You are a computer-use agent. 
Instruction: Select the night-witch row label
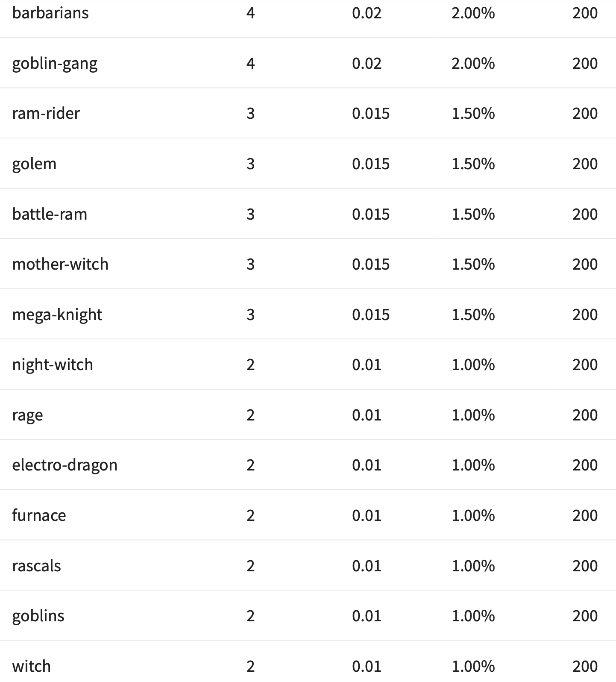[x=53, y=365]
